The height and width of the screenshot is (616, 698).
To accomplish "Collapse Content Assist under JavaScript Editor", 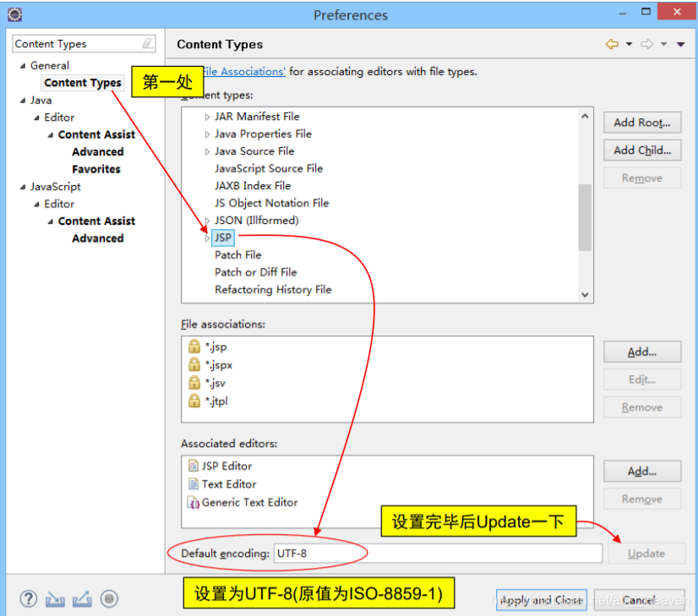I will pyautogui.click(x=51, y=221).
